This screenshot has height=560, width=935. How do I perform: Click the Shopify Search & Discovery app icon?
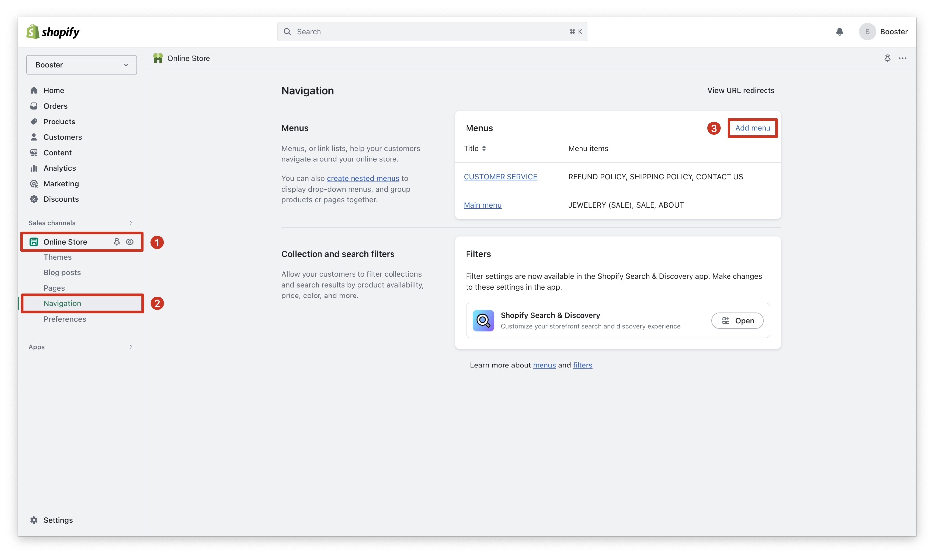pos(483,320)
